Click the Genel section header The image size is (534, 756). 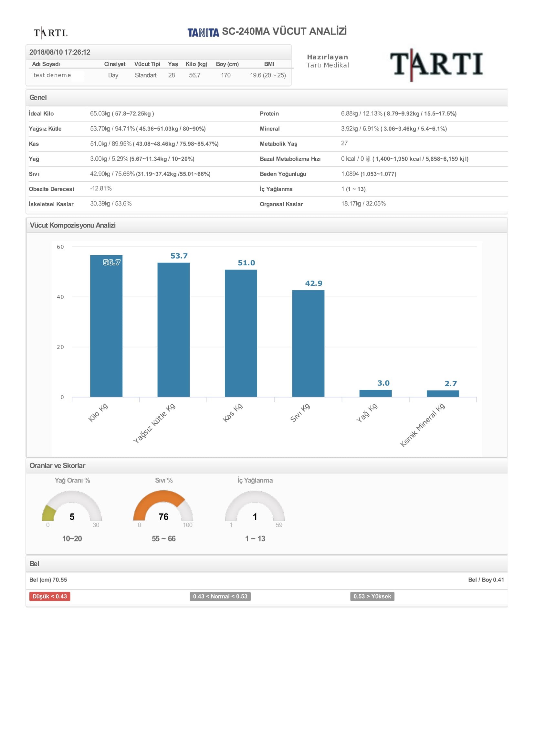tap(38, 98)
